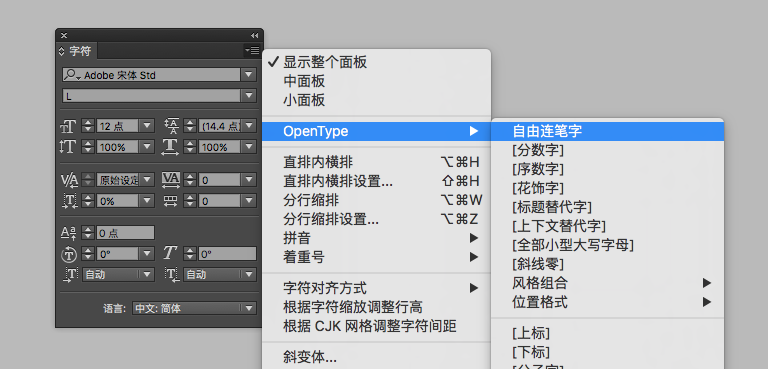Adjust baseline shift stepper arrows

(x=88, y=233)
